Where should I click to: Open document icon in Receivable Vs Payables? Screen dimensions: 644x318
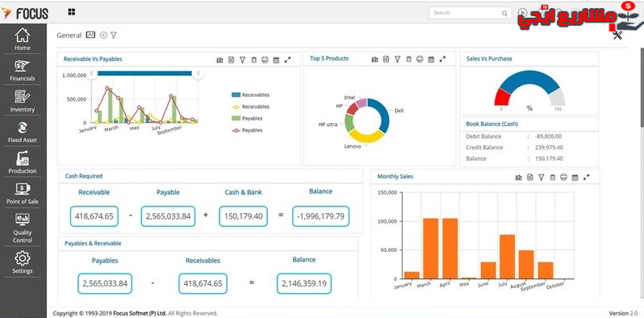point(232,60)
